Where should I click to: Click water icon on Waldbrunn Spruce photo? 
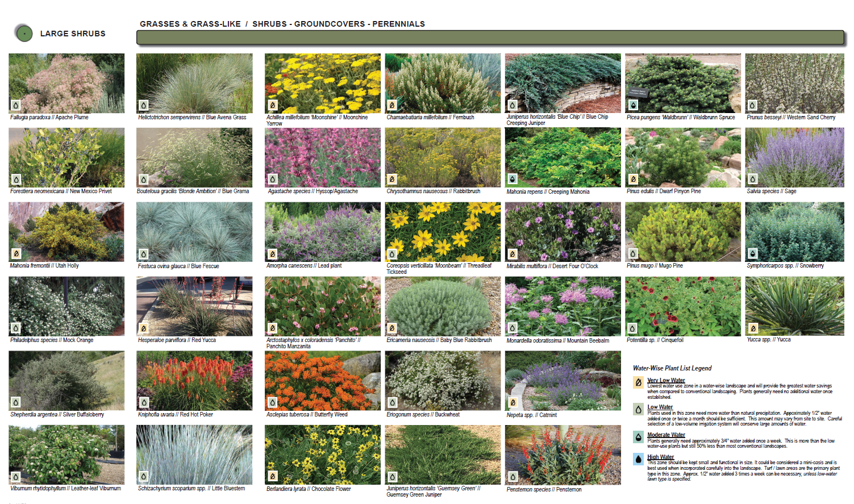(633, 105)
